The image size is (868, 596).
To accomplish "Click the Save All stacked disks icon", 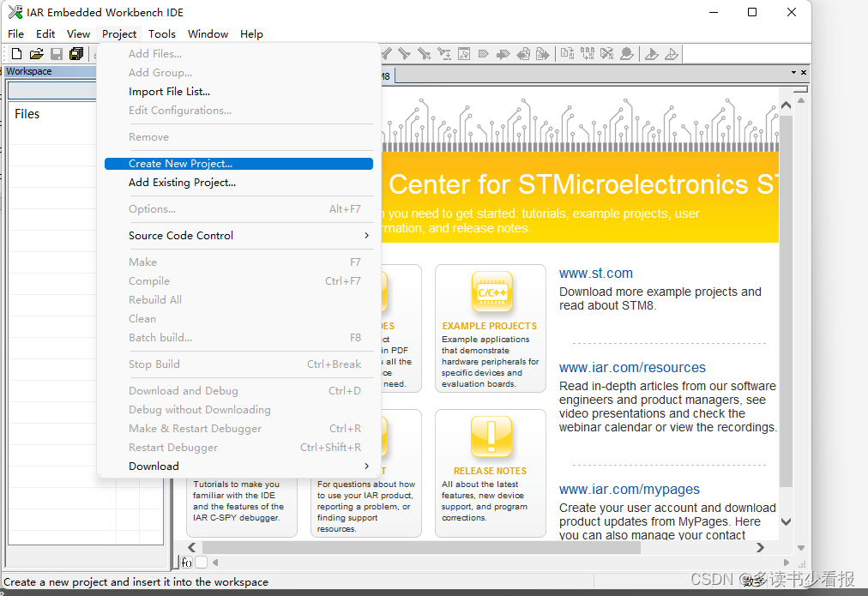I will coord(76,54).
